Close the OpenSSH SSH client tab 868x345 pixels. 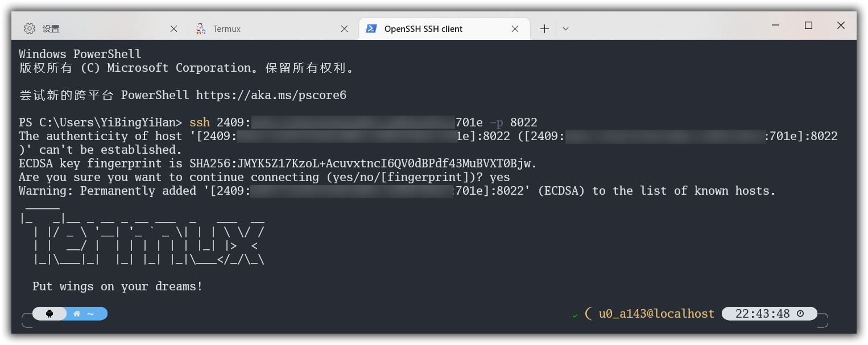515,29
